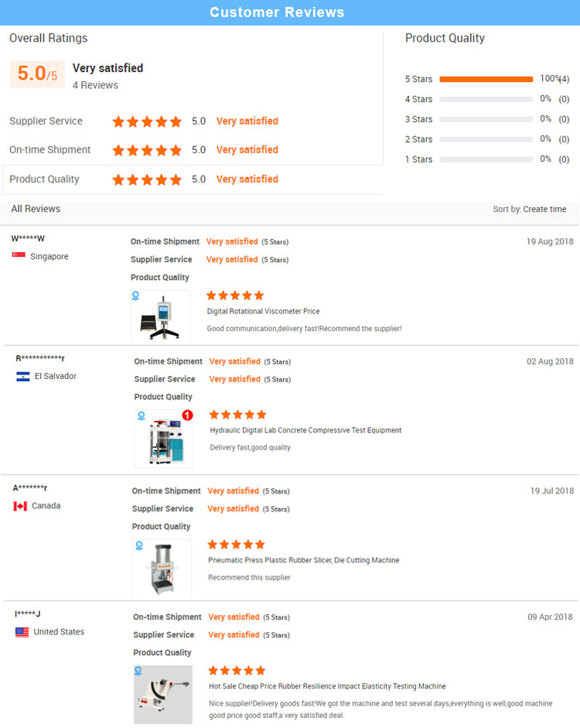Click the red notification badge on concrete tester
Screen dimensions: 580x728
point(187,415)
